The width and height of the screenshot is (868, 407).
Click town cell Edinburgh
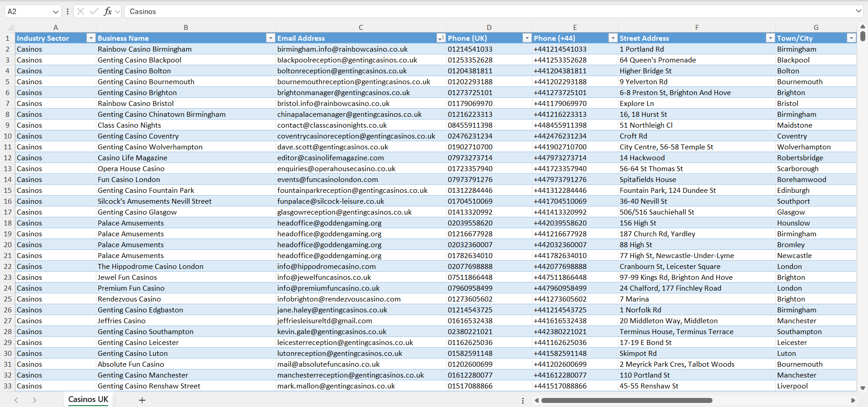[x=816, y=190]
